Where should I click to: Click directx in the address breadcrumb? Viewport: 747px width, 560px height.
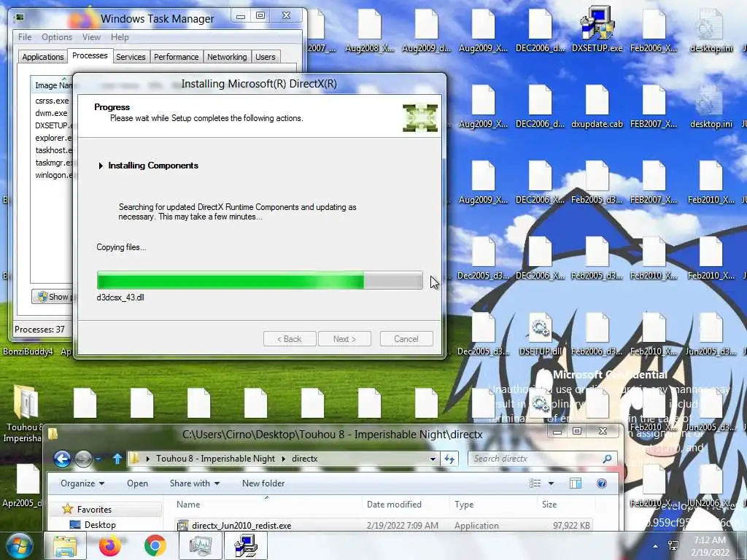[304, 459]
